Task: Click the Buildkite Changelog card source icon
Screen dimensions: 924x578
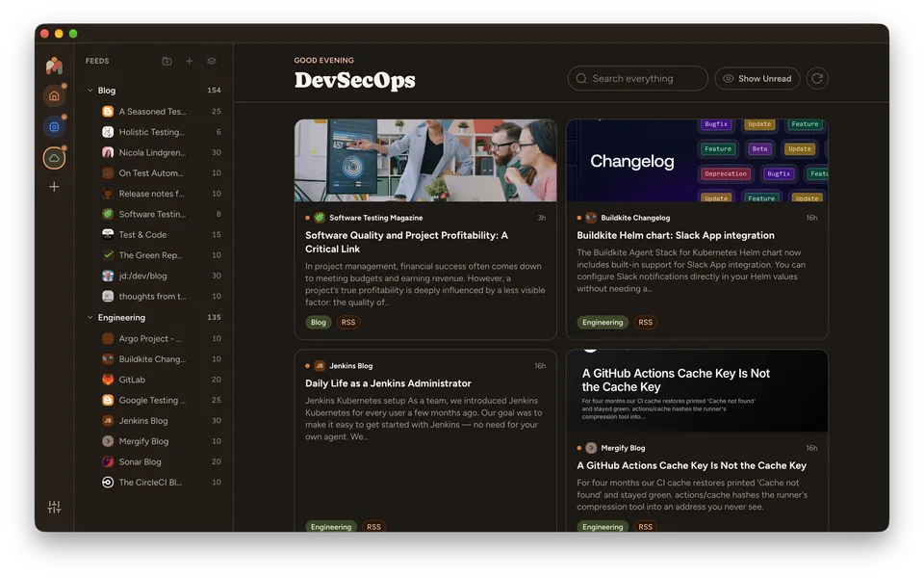Action: pos(591,218)
